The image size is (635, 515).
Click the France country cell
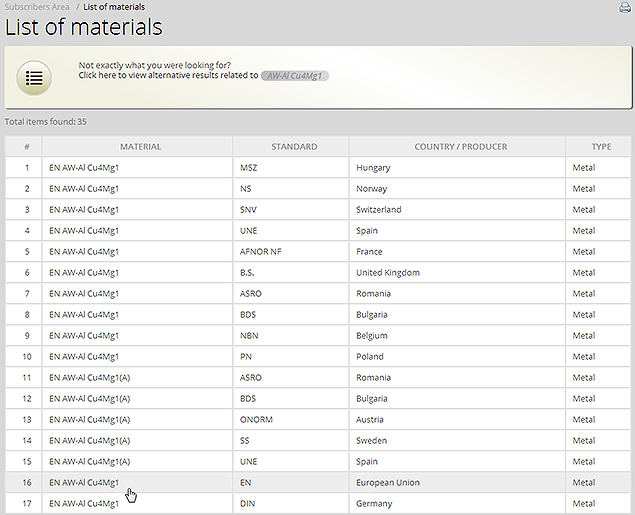point(457,252)
